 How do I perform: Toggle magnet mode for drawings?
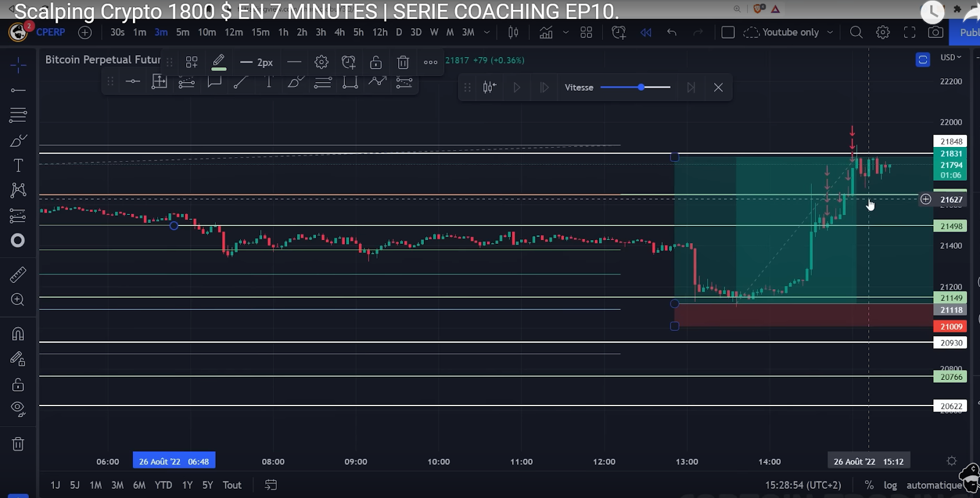click(x=18, y=334)
